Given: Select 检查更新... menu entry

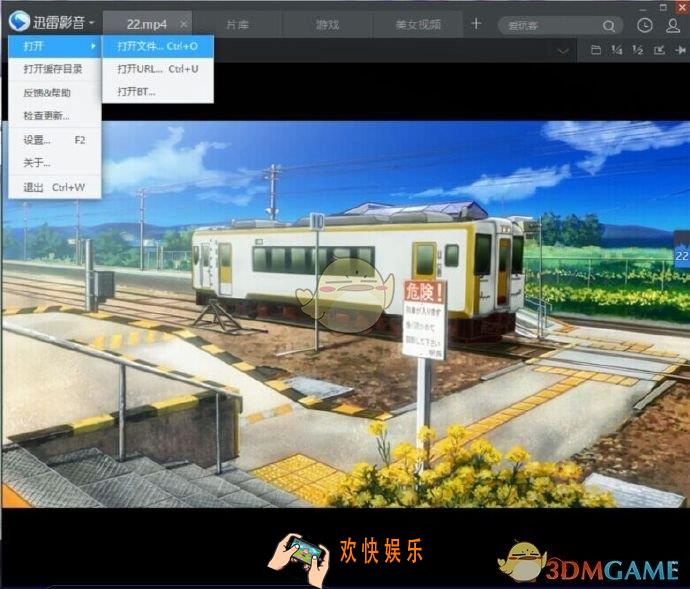Looking at the screenshot, I should pyautogui.click(x=55, y=116).
